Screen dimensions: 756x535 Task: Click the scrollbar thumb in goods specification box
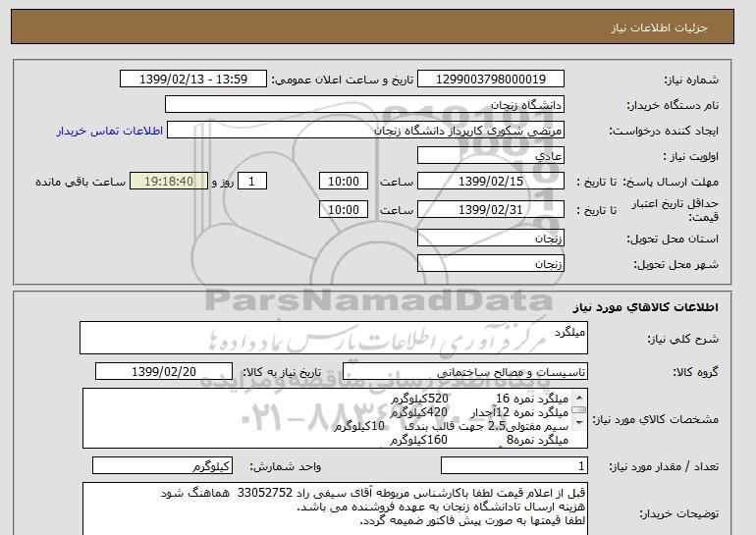tap(579, 409)
